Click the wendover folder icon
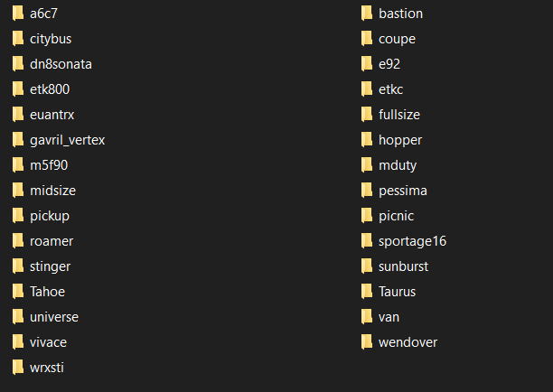Image resolution: width=553 pixels, height=392 pixels. 367,342
